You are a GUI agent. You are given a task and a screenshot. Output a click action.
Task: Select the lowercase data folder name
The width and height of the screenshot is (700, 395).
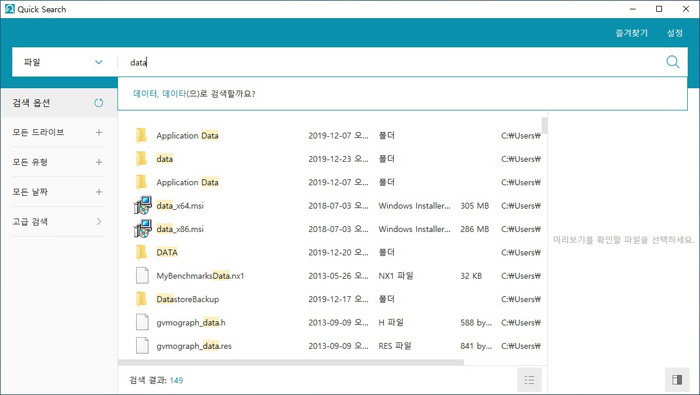[x=164, y=159]
